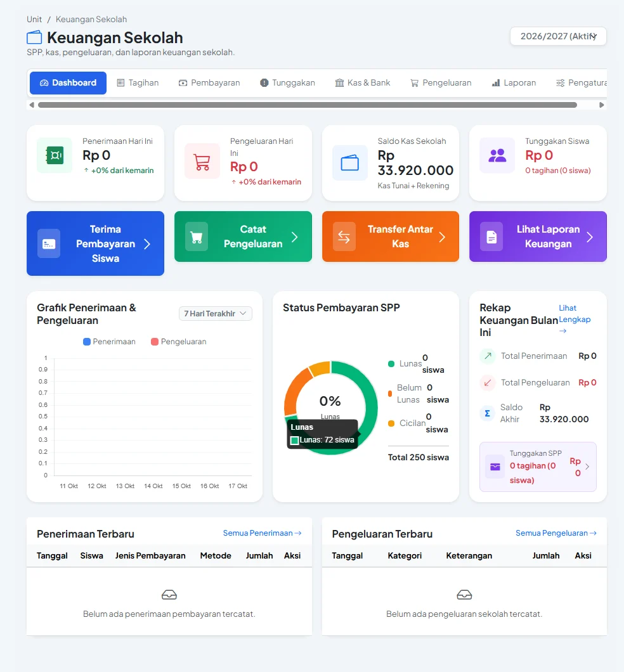Click the Transfer Antar Kas button
The image size is (624, 672).
[x=391, y=236]
